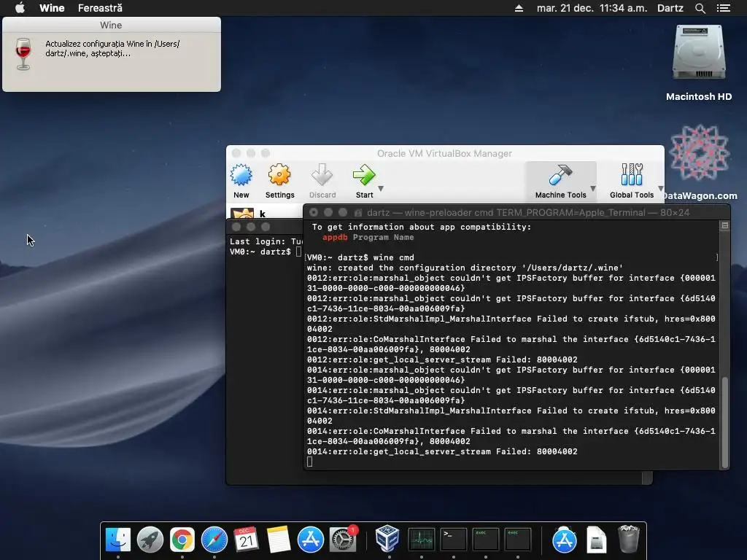Select the VM named k in VirtualBox list
747x560 pixels.
tap(264, 212)
